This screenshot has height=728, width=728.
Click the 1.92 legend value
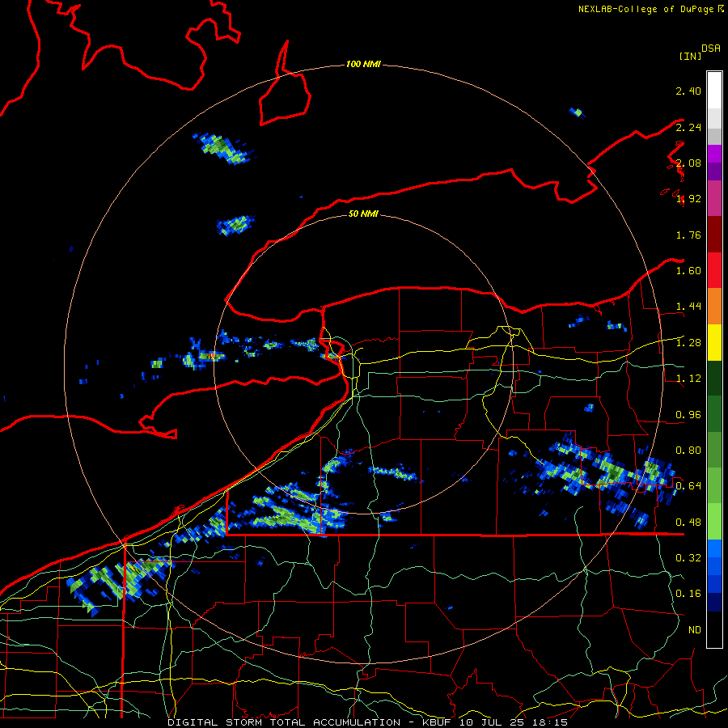coord(688,199)
